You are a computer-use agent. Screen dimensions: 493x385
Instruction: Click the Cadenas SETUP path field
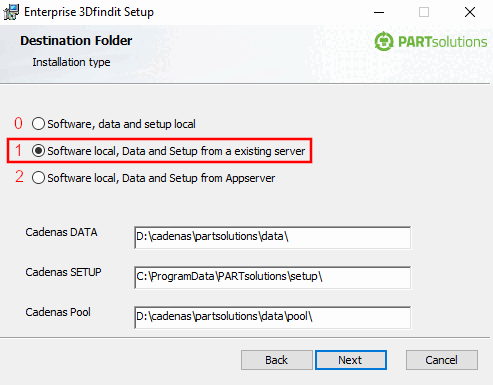[x=272, y=277]
